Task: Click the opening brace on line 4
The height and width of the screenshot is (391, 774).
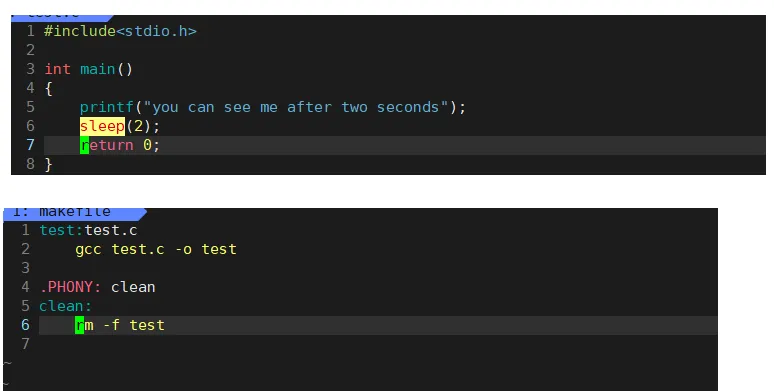Action: (48, 89)
